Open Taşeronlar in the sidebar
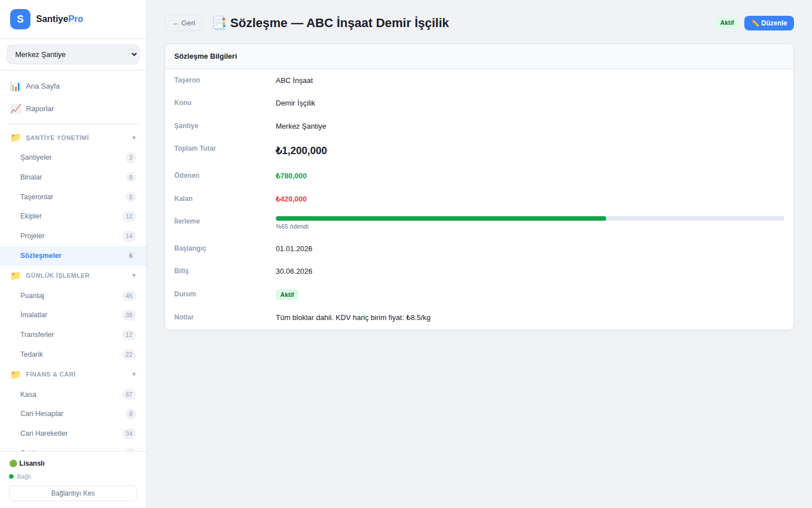 pos(37,197)
